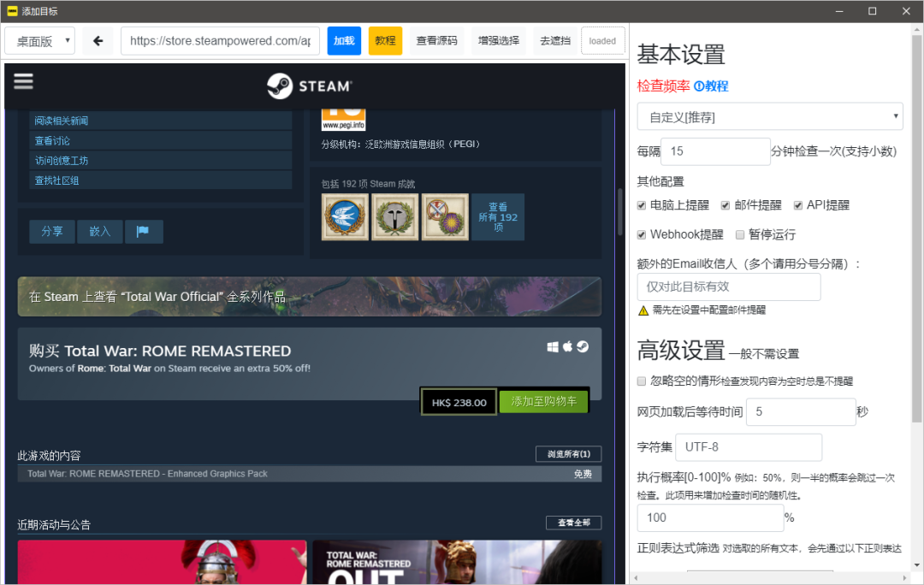This screenshot has width=924, height=585.
Task: Click the HK$ 238.00 price label
Action: coord(459,402)
